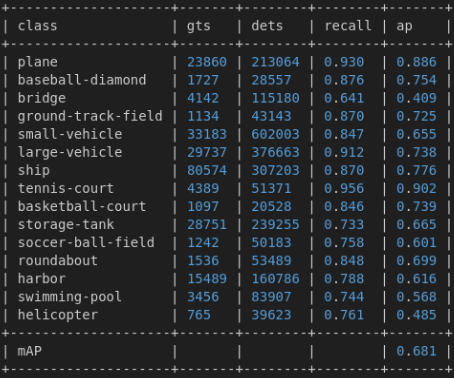The height and width of the screenshot is (378, 454).
Task: Click ground-track-field ap value 0.725
Action: (416, 116)
